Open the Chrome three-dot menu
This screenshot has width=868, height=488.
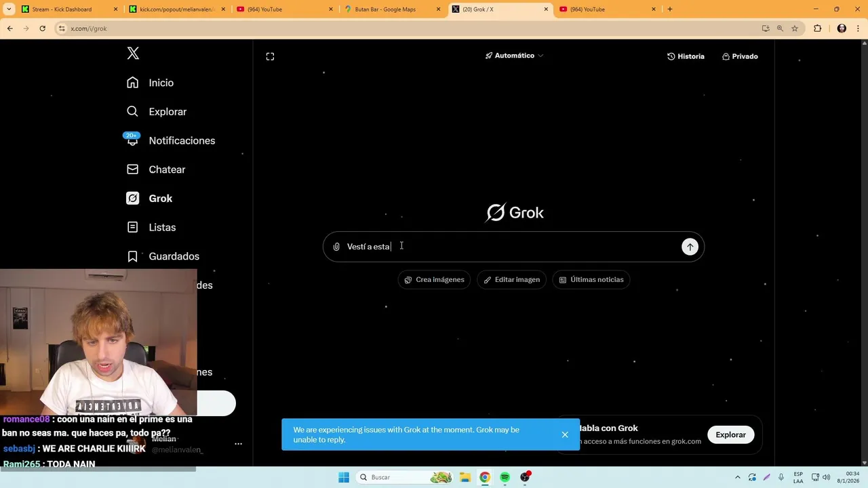click(858, 28)
